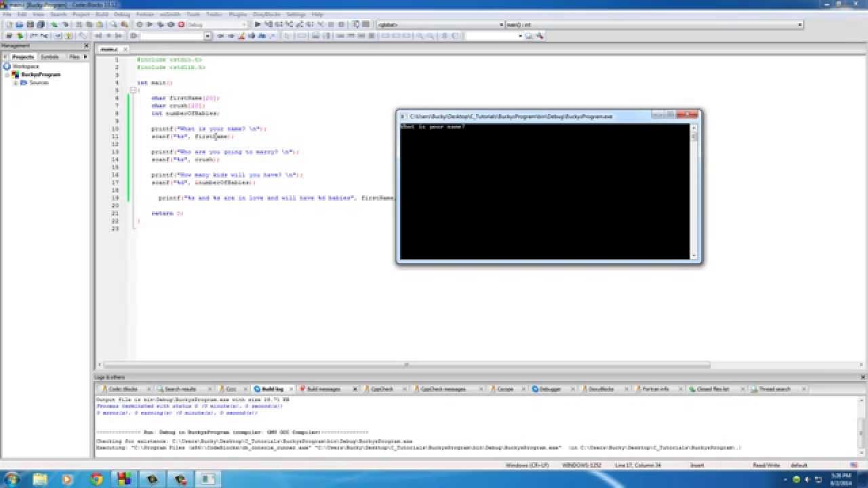The height and width of the screenshot is (488, 868).
Task: Open the Plugins menu
Action: point(237,14)
